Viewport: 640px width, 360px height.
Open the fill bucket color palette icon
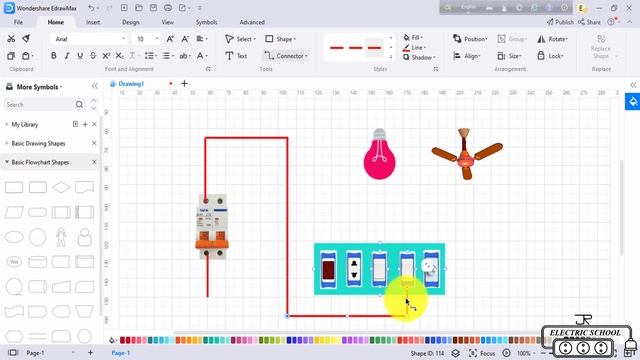[x=112, y=340]
